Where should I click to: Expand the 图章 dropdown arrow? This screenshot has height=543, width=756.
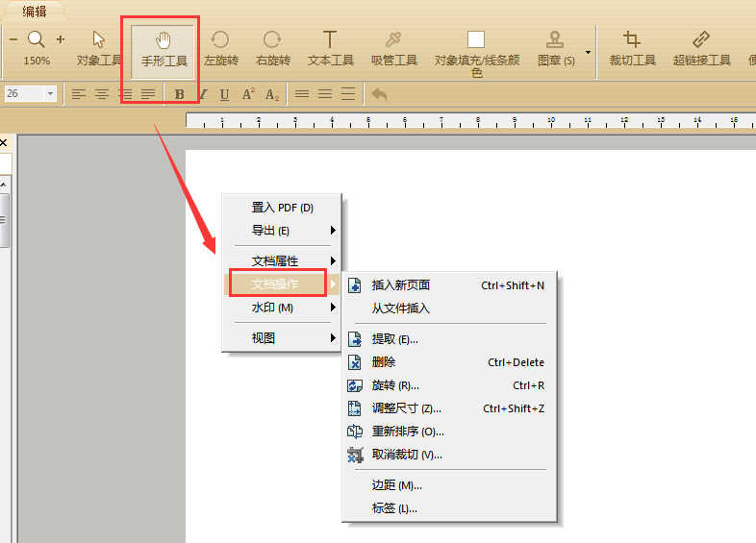[588, 52]
